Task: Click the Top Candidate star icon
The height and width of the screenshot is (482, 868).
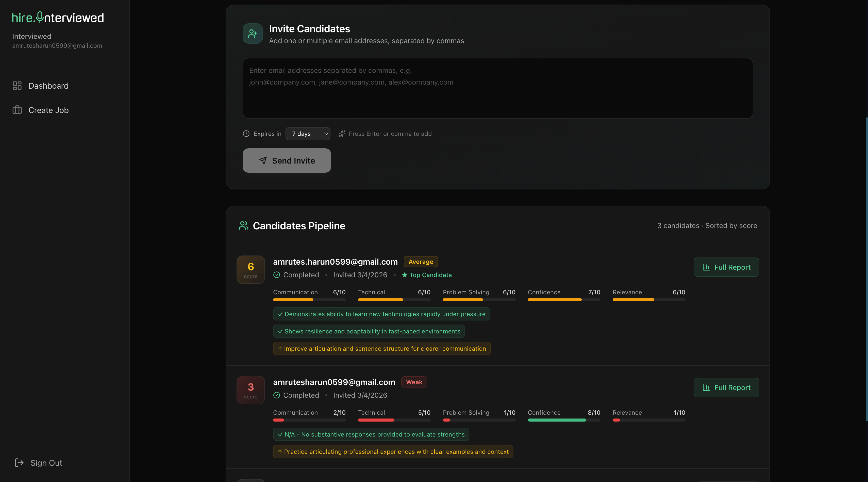Action: [405, 275]
